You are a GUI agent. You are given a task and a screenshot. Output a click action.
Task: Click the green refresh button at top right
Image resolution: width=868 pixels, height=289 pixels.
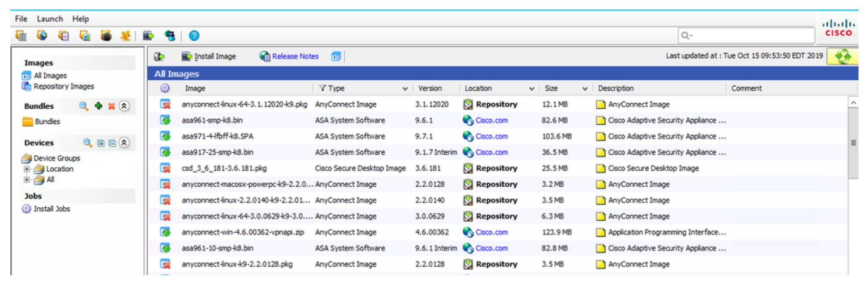[x=843, y=56]
